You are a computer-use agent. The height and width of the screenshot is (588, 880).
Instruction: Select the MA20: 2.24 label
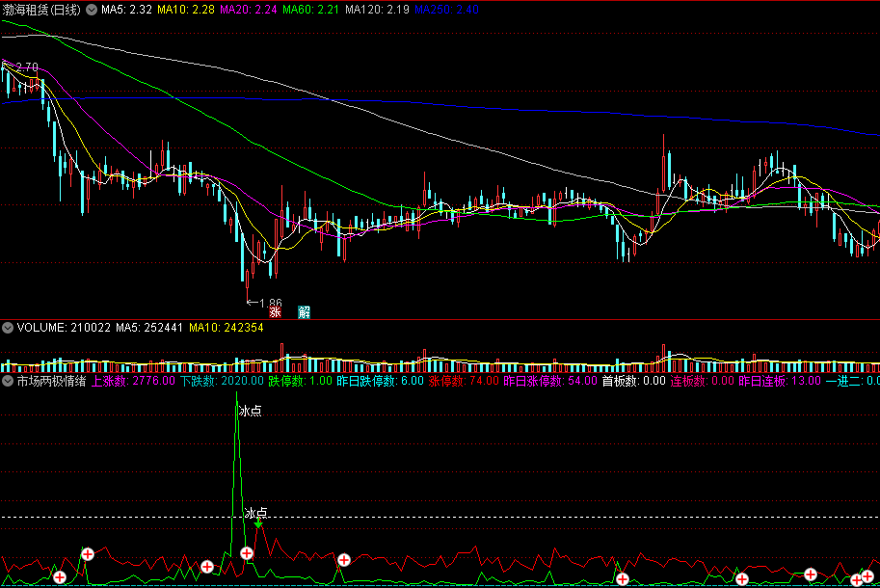(248, 10)
